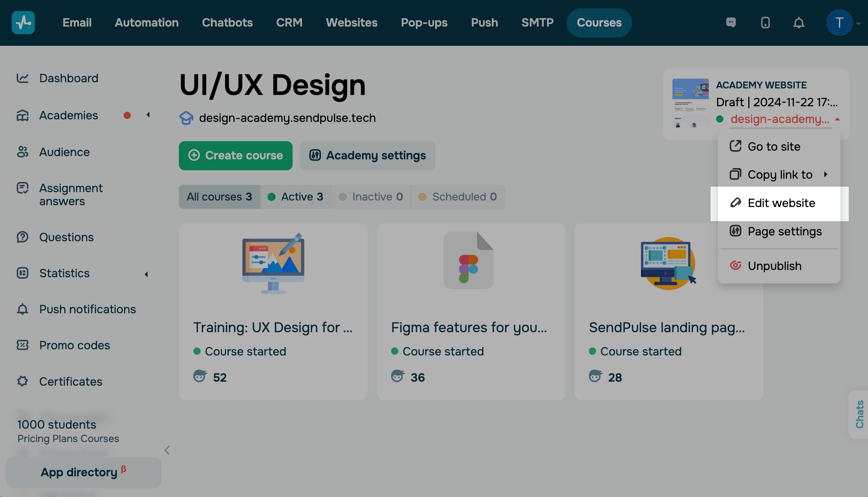Expand the Copy link to submenu arrow
This screenshot has height=497, width=868.
(x=826, y=174)
